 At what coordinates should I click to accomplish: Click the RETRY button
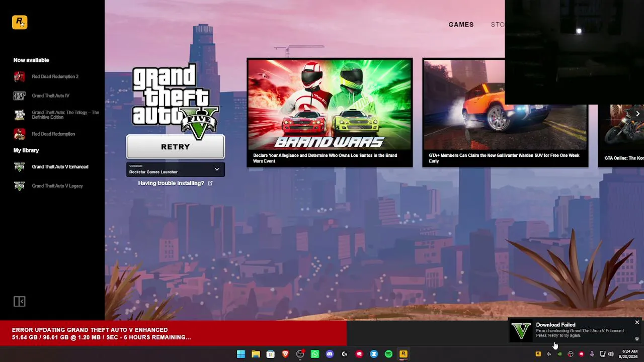[x=176, y=147]
